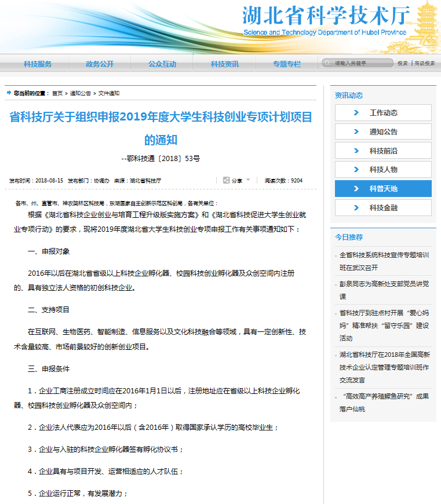Open 科技人物 in sidebar
This screenshot has width=441, height=504.
pos(383,169)
